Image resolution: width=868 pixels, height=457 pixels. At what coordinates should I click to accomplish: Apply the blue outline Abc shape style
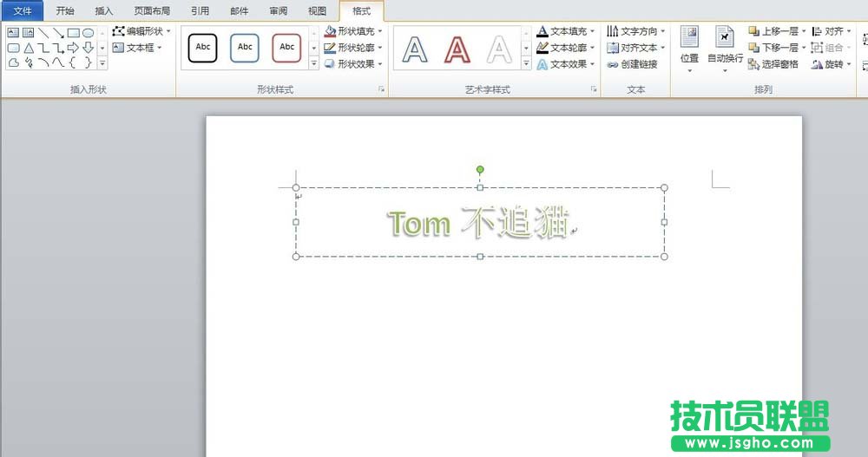[245, 48]
